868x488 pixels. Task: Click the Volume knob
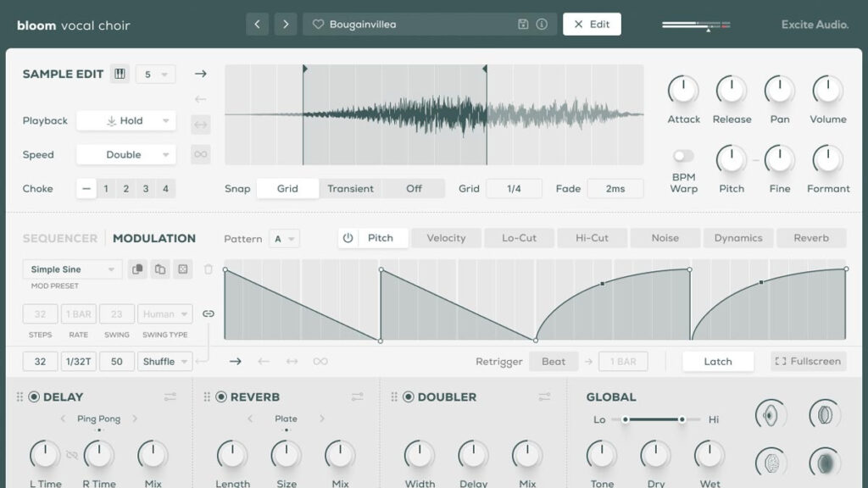(827, 90)
